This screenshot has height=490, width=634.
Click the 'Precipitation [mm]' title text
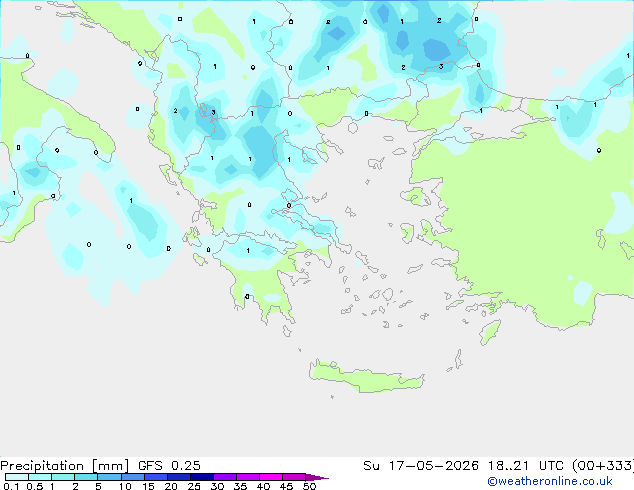65,466
